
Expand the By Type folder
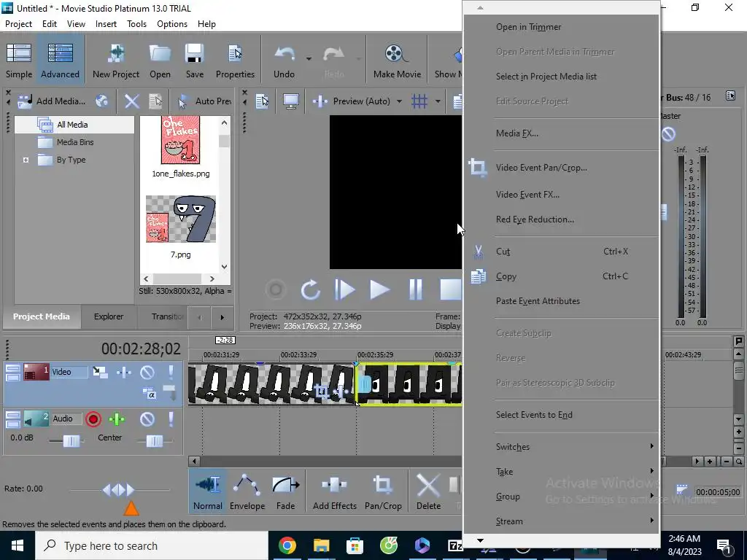(26, 160)
